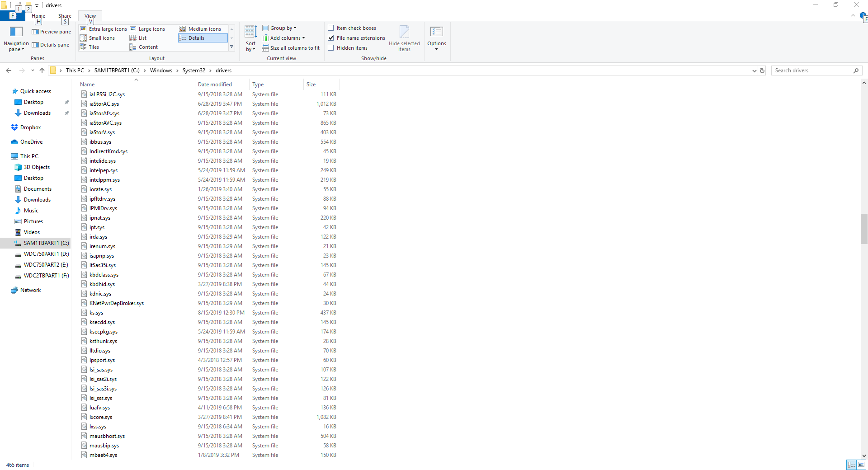Switch to details view via status bar icon
The image size is (868, 470).
click(851, 465)
